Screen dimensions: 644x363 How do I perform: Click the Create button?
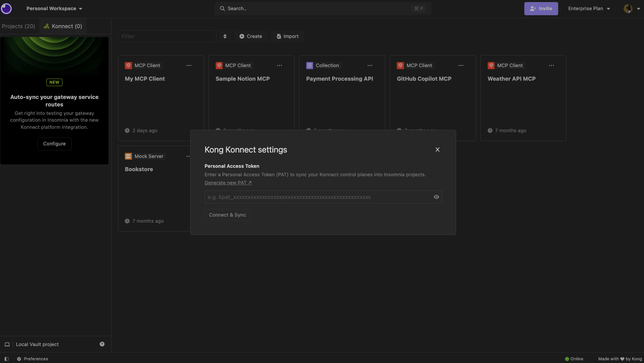tap(251, 36)
